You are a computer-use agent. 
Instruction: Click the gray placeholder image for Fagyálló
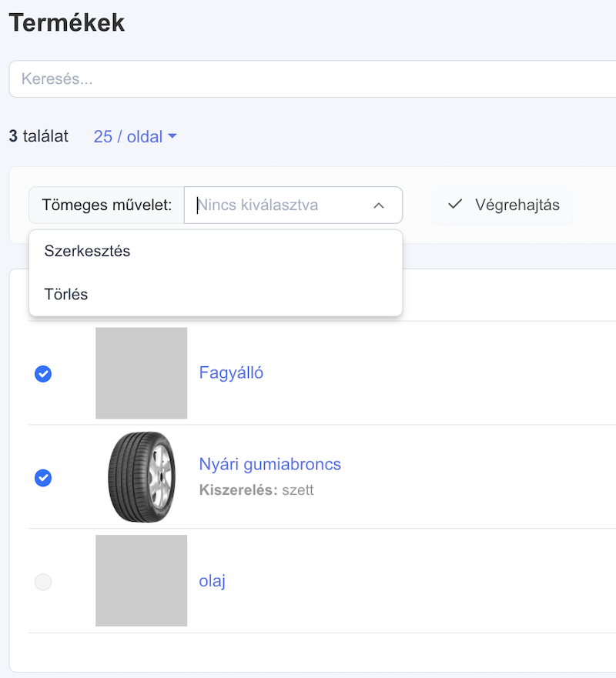click(x=142, y=373)
